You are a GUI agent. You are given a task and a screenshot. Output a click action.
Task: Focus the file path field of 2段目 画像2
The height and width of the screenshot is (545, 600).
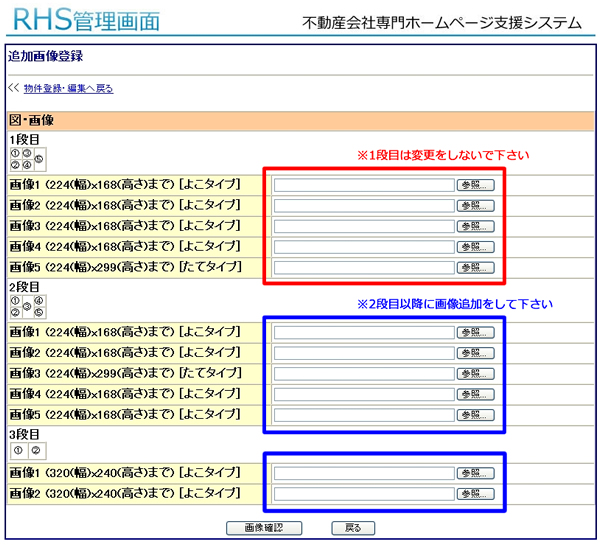364,353
